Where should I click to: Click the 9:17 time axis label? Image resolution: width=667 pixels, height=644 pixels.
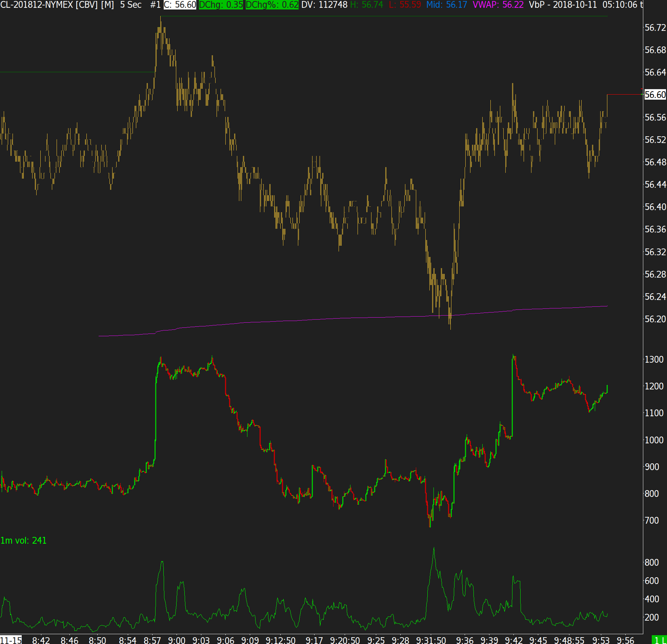314,640
